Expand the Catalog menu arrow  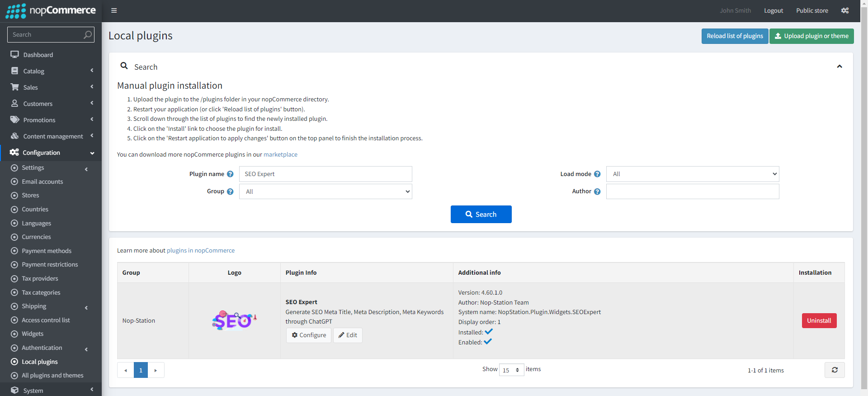pos(92,71)
